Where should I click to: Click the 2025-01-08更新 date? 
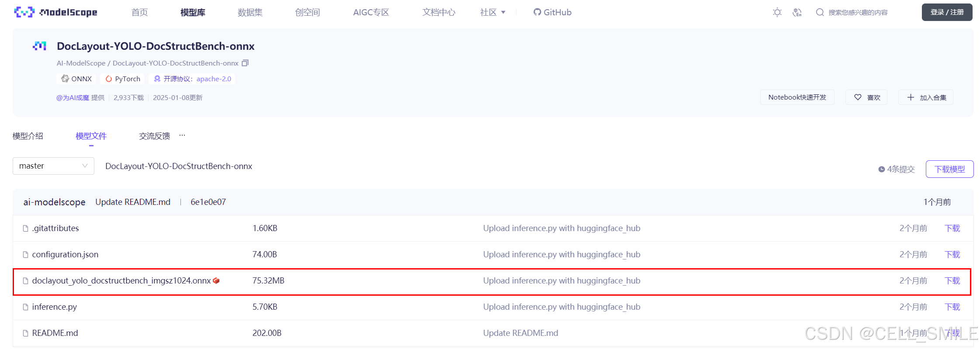pyautogui.click(x=177, y=97)
